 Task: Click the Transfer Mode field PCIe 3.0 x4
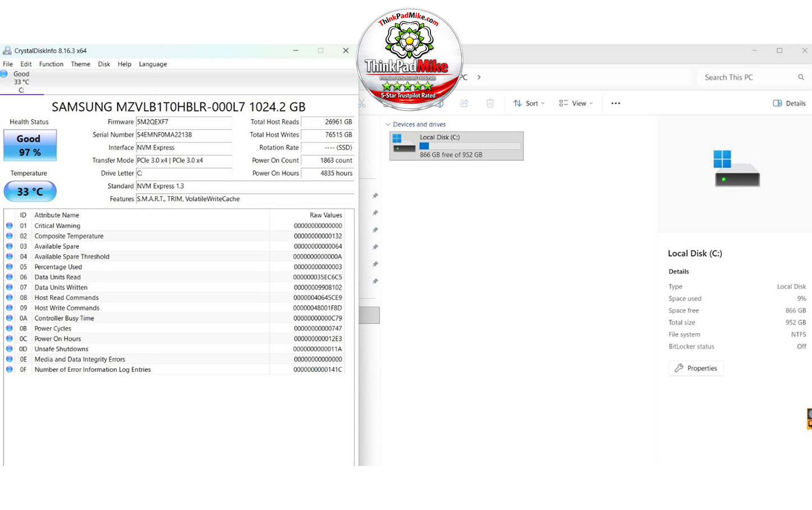[184, 161]
